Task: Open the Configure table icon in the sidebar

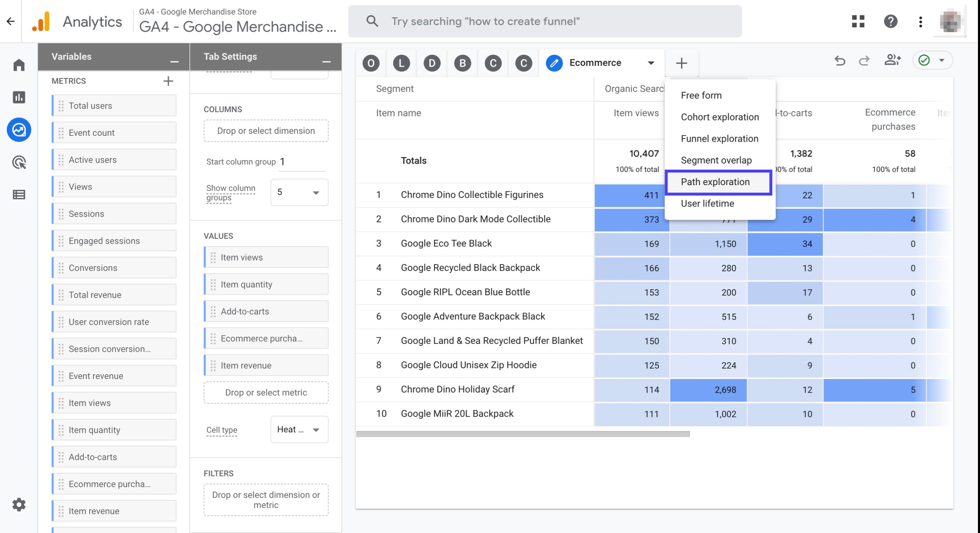Action: [19, 195]
